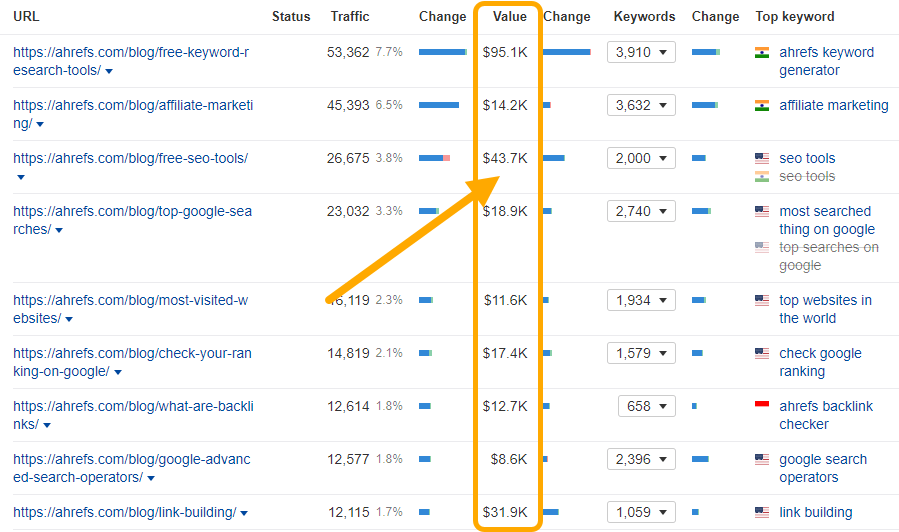899x532 pixels.
Task: Sort by the Keywords column header
Action: click(644, 16)
